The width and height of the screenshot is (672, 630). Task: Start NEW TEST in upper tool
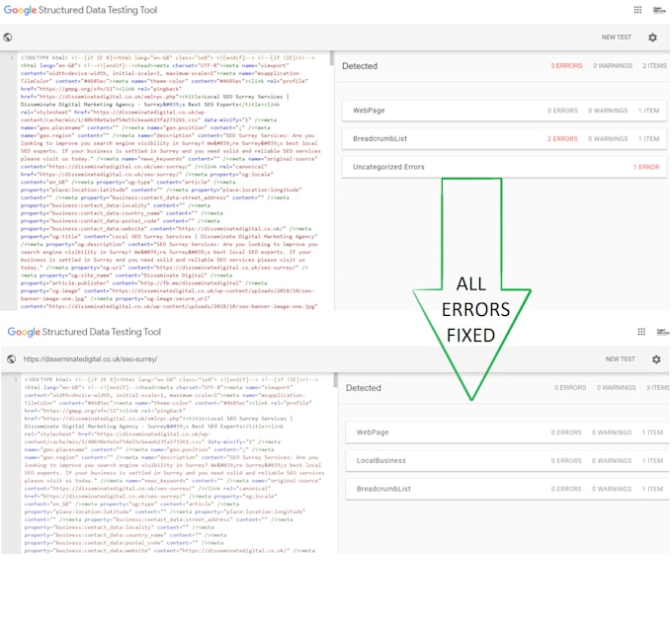pos(617,38)
